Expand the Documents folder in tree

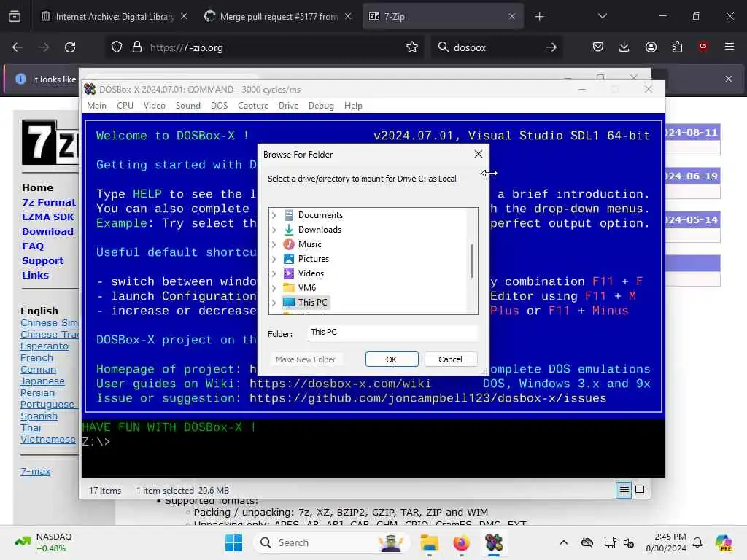[274, 215]
